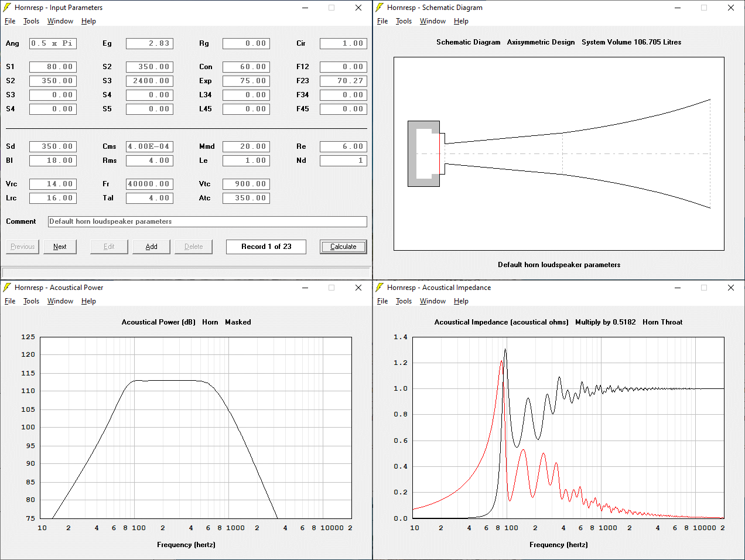The image size is (745, 560).
Task: Open File menu in Acoustical Power window
Action: 10,301
